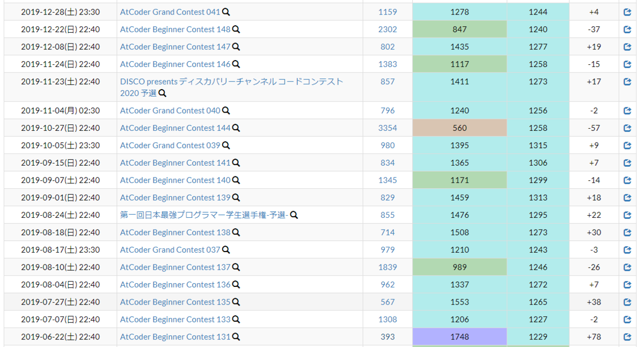The image size is (644, 347).
Task: Click share icon in Grand Contest 039 row
Action: (x=627, y=145)
